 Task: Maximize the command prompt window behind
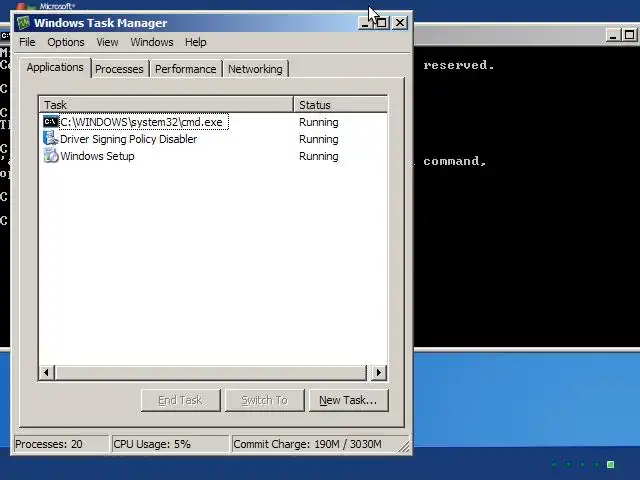pos(629,36)
